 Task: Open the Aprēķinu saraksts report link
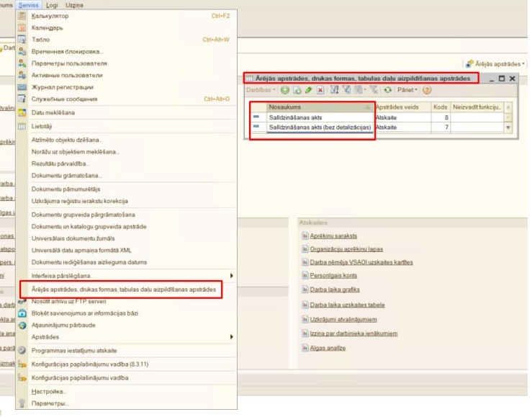(333, 236)
